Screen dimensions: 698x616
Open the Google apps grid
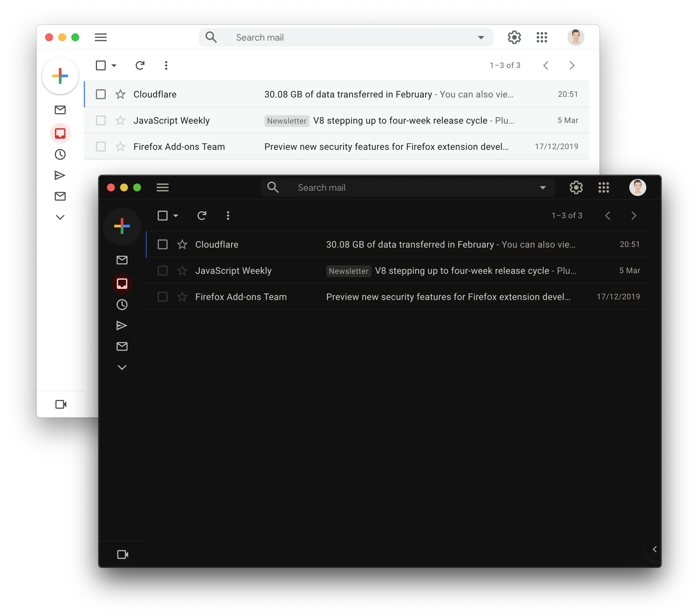(x=604, y=187)
